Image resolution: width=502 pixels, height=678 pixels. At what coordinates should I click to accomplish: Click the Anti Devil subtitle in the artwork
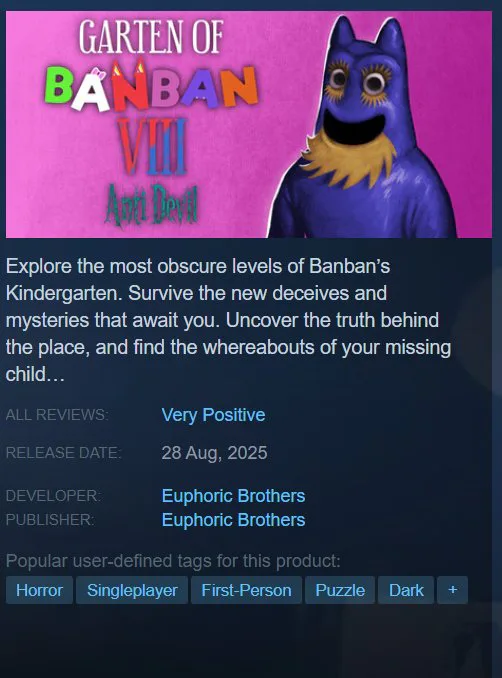pos(151,204)
